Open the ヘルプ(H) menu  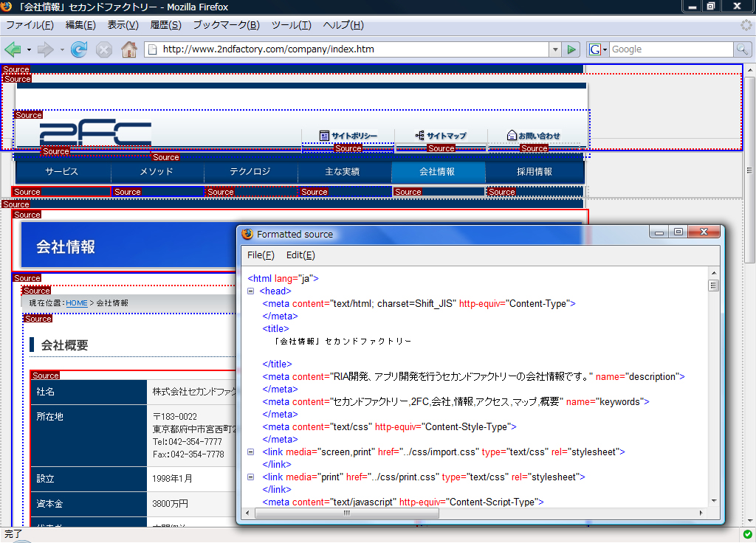(343, 25)
